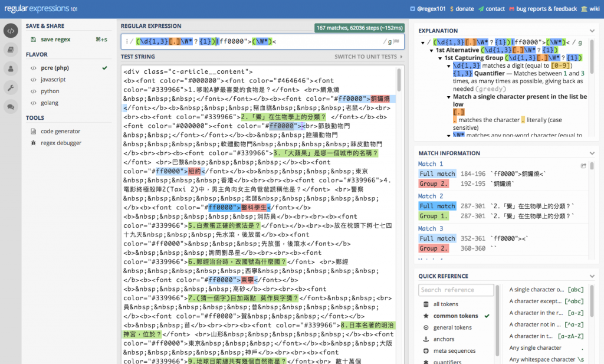
Task: Open the live chat bubble sidebar icon
Action: click(x=11, y=107)
